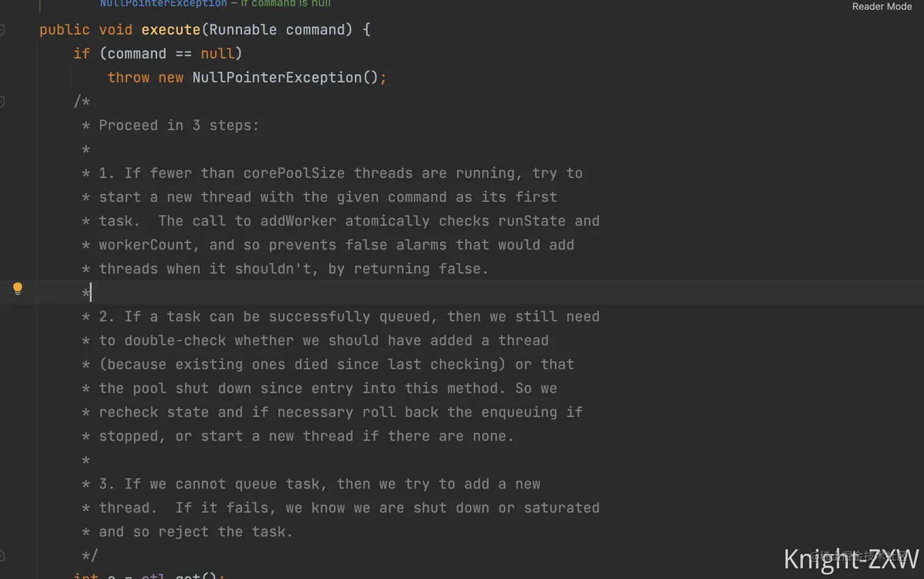The width and height of the screenshot is (924, 579).
Task: Click the word workerCount in the comment
Action: (x=145, y=245)
